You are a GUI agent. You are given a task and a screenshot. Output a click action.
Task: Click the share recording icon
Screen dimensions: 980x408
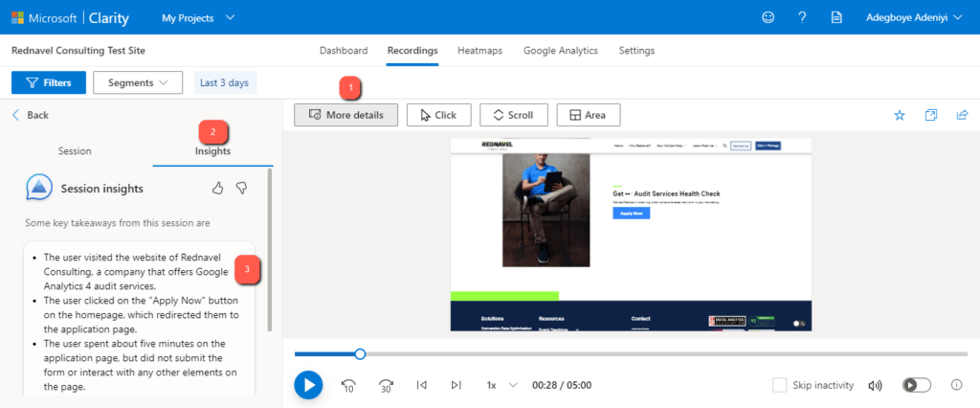tap(962, 115)
